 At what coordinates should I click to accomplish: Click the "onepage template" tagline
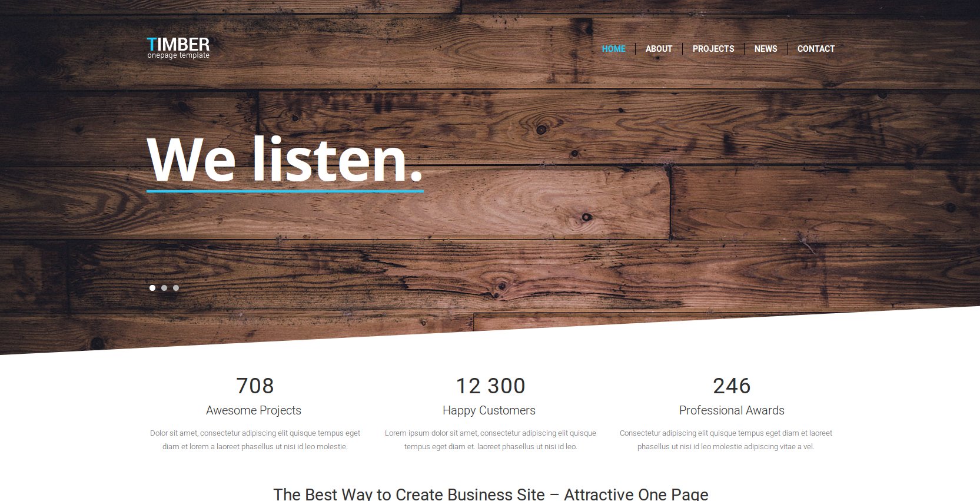[x=178, y=55]
